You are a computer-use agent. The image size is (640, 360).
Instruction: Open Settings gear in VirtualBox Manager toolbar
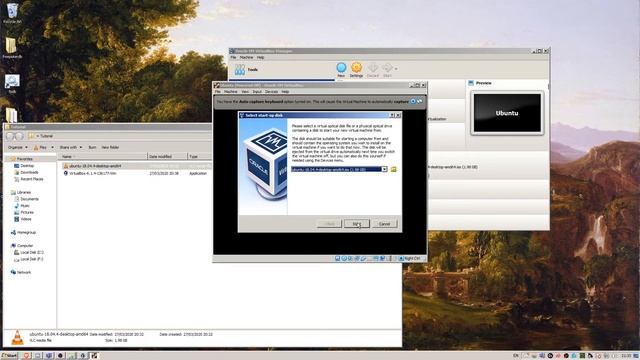pos(356,68)
